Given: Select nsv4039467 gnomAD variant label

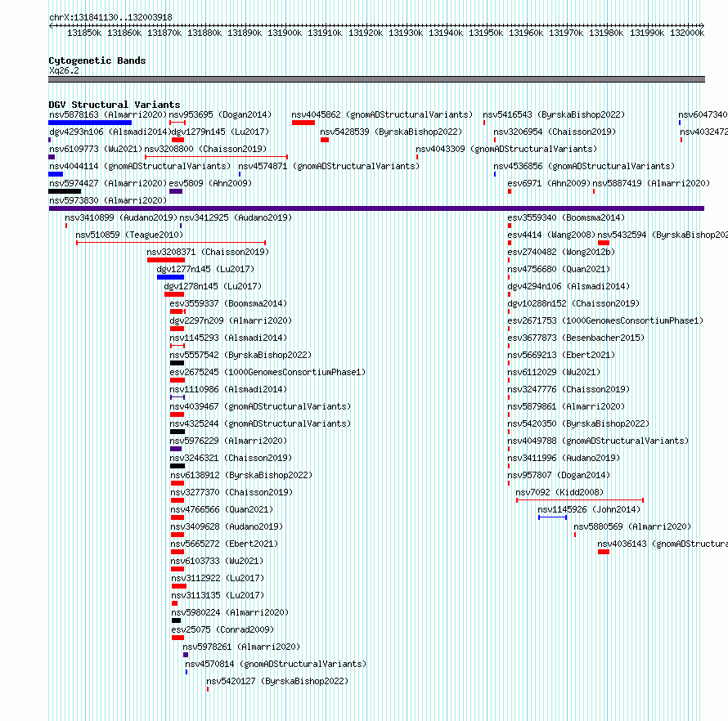Looking at the screenshot, I should click(260, 406).
